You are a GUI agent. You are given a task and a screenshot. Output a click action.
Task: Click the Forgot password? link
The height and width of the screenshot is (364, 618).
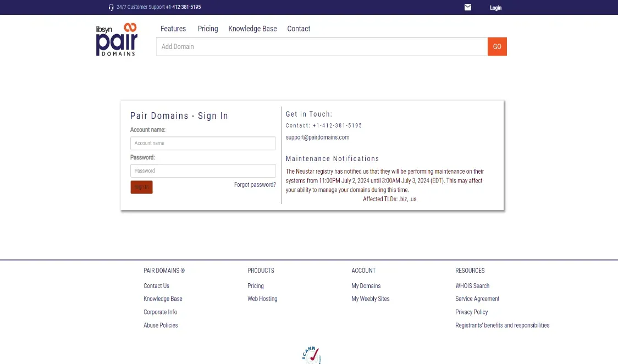[255, 185]
